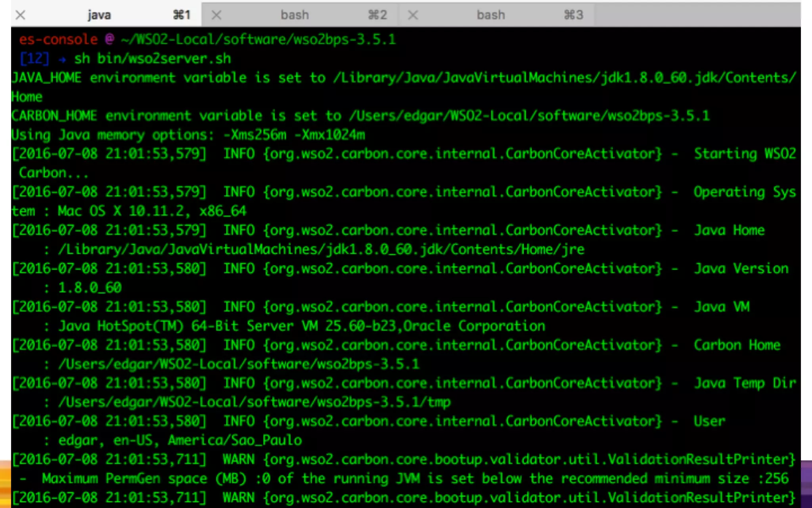Click the sh bin/wso2server.sh command

[x=152, y=59]
